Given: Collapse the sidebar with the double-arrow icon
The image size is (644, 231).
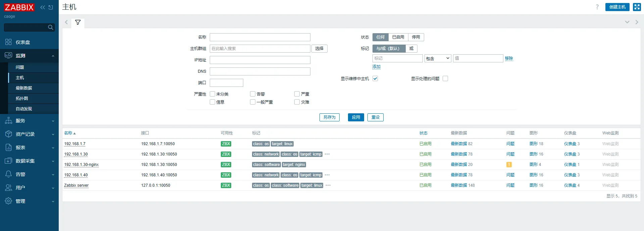Looking at the screenshot, I should point(43,7).
